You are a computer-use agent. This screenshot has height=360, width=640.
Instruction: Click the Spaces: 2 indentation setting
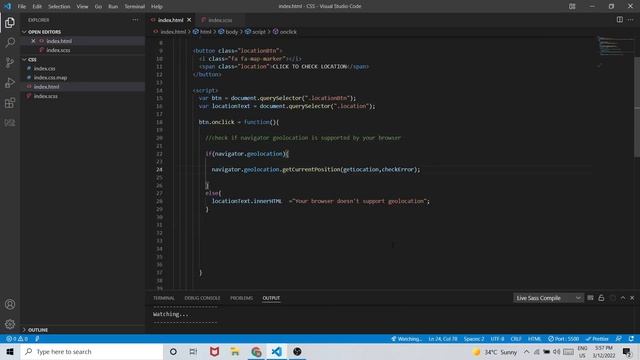[x=474, y=339]
